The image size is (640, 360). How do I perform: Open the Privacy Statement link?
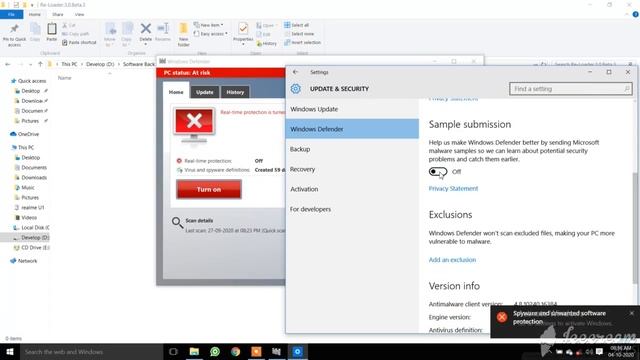click(x=453, y=188)
